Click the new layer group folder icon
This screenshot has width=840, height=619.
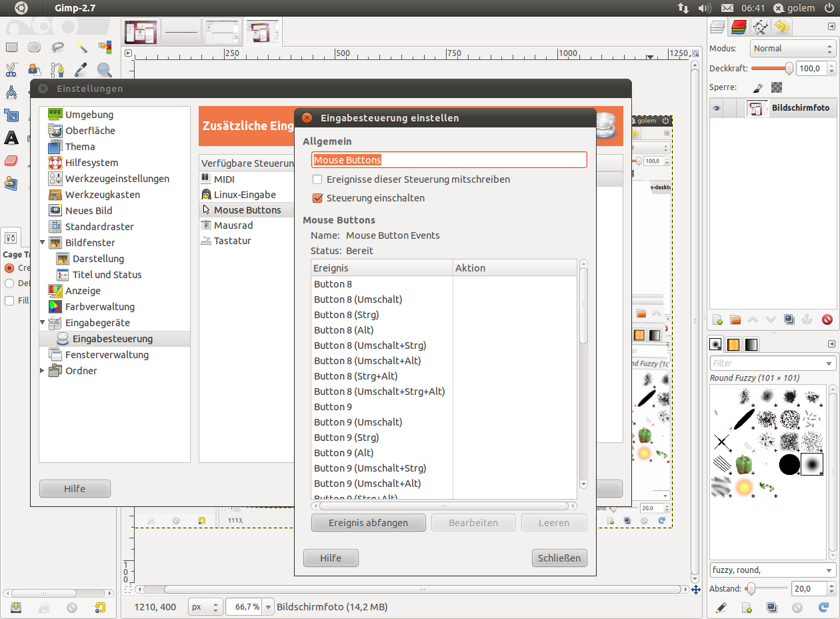coord(735,320)
